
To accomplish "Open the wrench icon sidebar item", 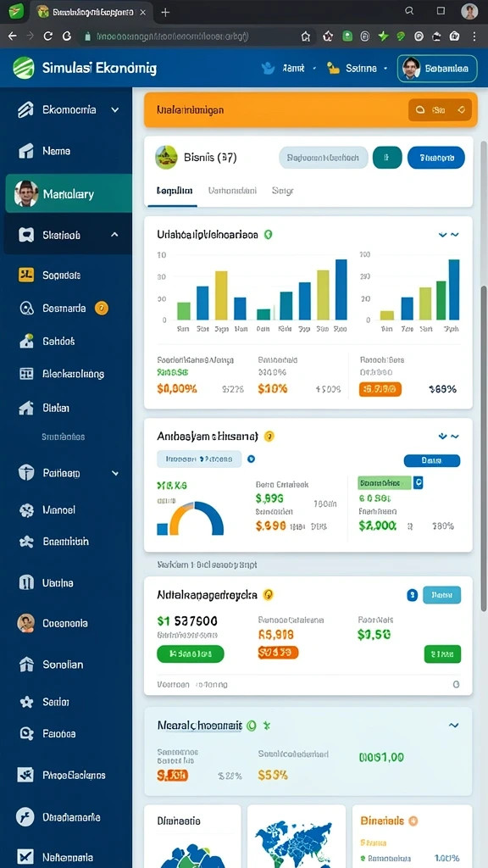I will (25, 816).
